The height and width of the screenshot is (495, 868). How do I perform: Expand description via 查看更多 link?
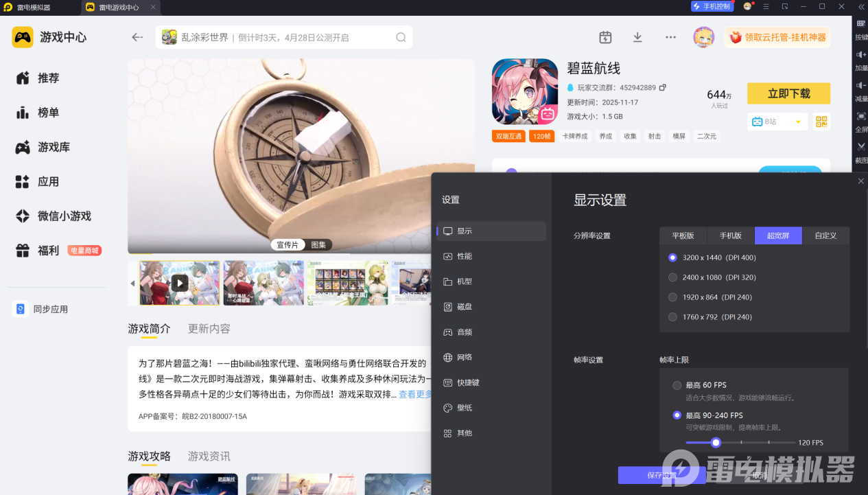click(x=415, y=394)
